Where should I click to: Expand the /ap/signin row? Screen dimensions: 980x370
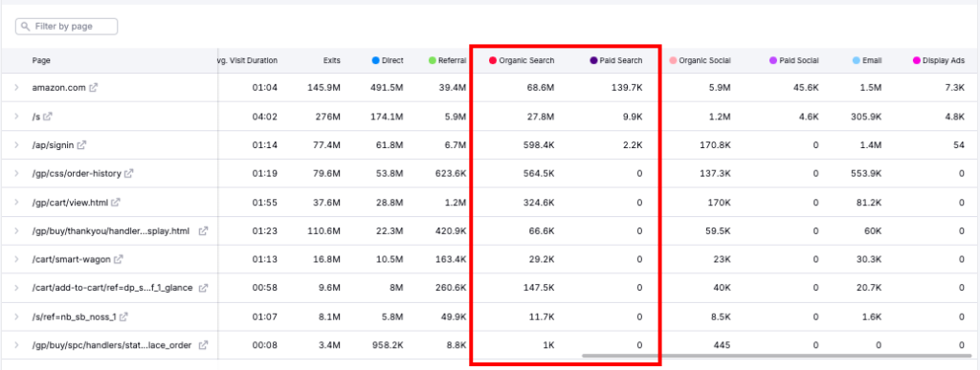tap(17, 144)
